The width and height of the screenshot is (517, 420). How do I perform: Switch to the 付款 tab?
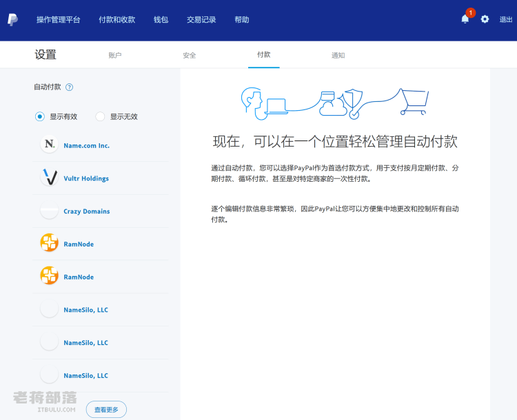[x=264, y=54]
